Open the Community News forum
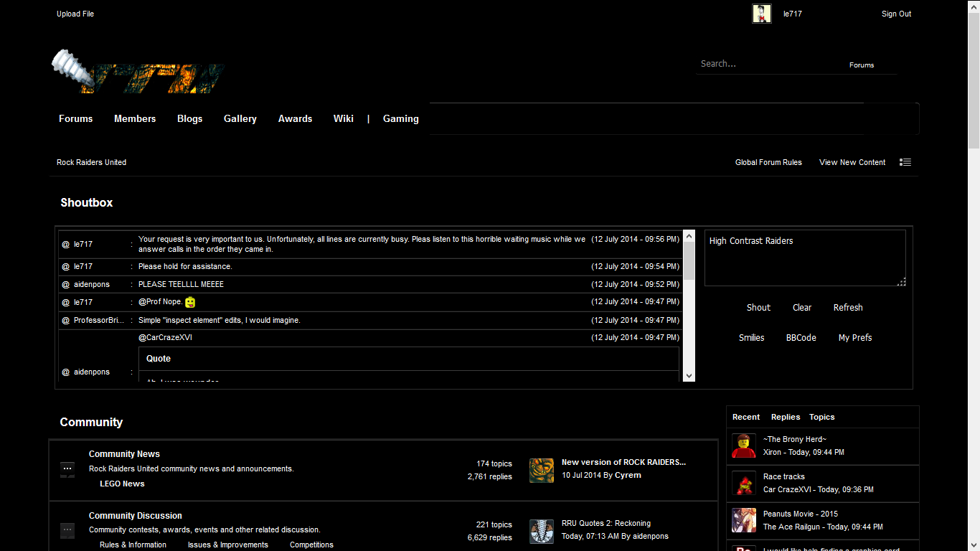Viewport: 980px width, 551px height. [x=124, y=454]
